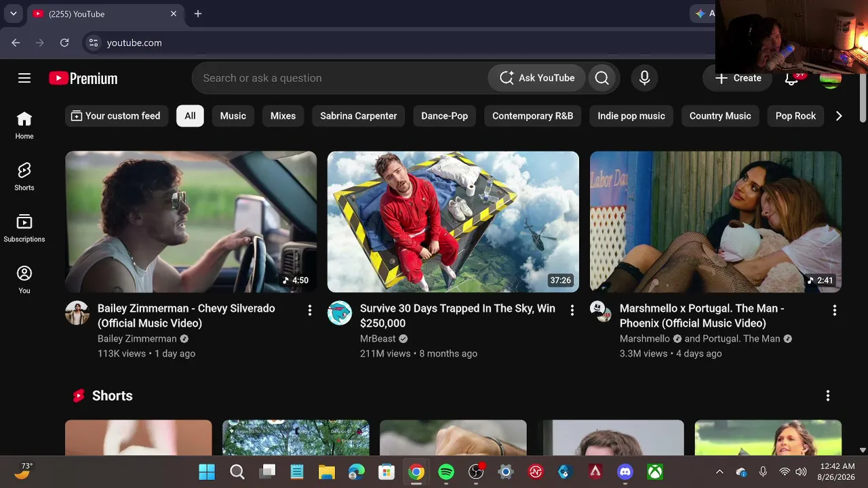This screenshot has height=488, width=868.
Task: Click the Shorts section heading
Action: coord(113,396)
